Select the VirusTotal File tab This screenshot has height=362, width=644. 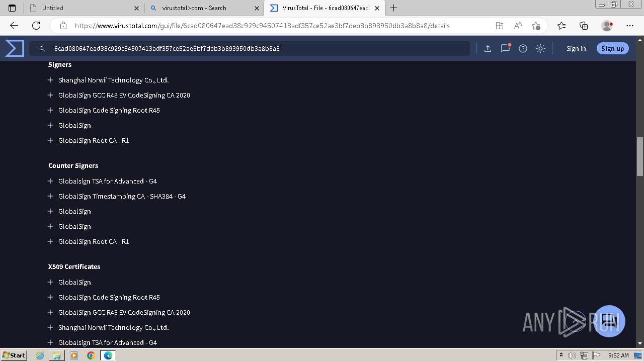tap(325, 8)
